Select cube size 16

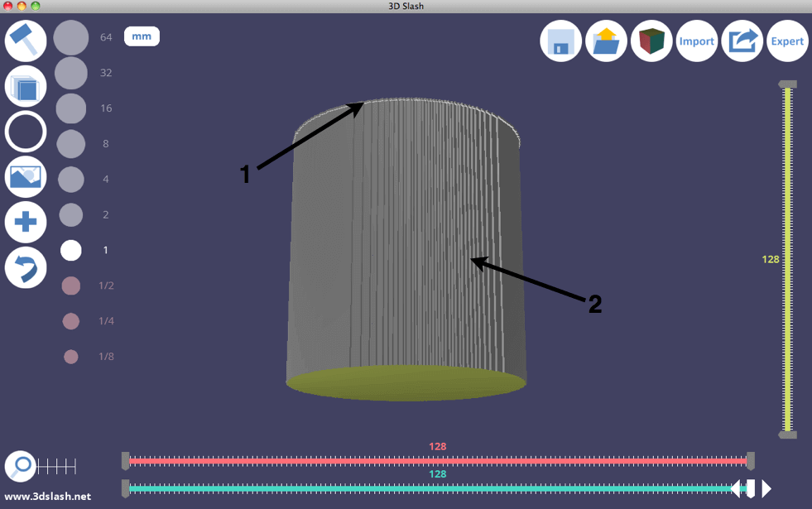pos(71,108)
